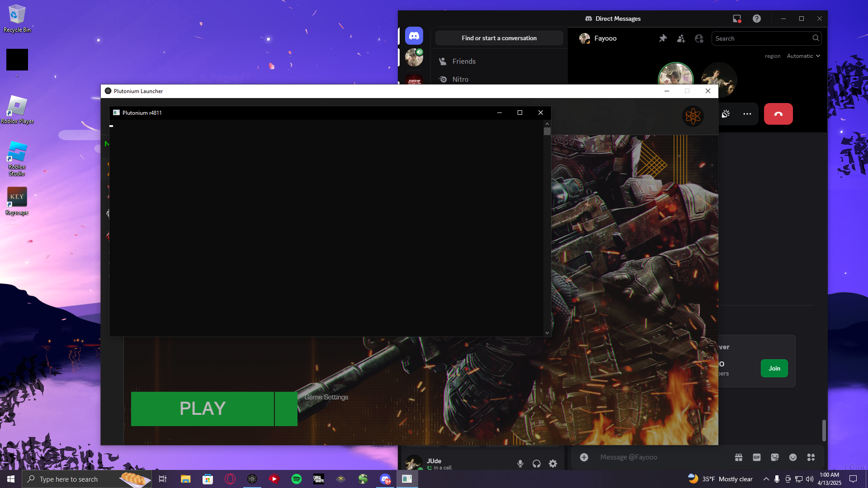Switch to the Plutonium Launcher taskbar icon
This screenshot has width=868, height=488.
(x=252, y=479)
